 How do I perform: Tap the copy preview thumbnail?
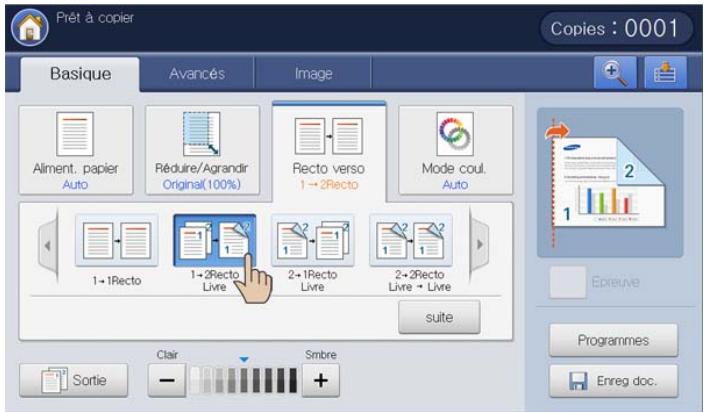[x=610, y=182]
